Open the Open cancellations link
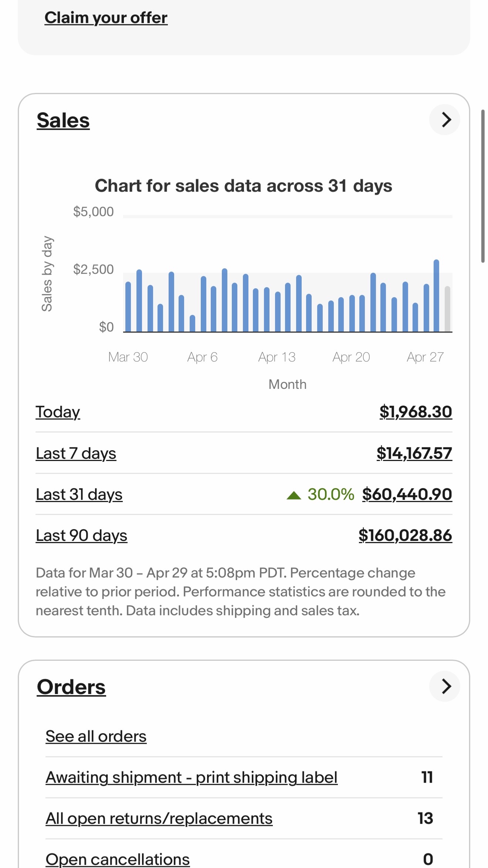 click(118, 859)
